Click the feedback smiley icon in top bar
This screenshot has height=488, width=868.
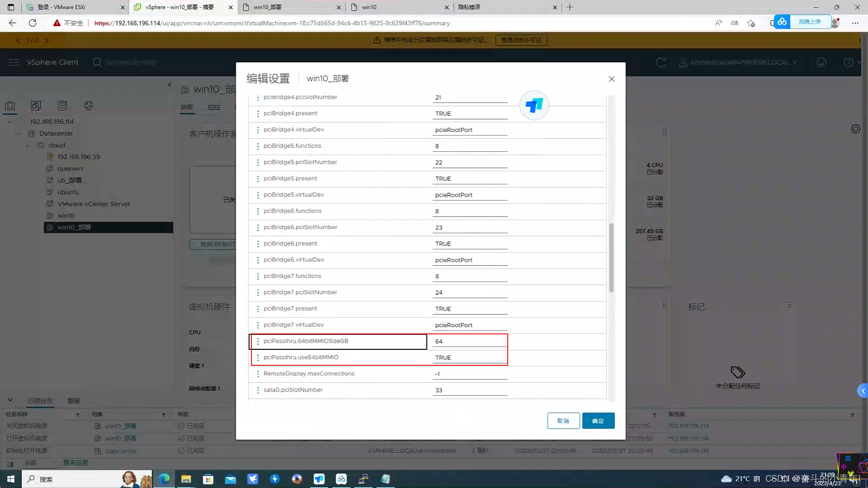[821, 62]
